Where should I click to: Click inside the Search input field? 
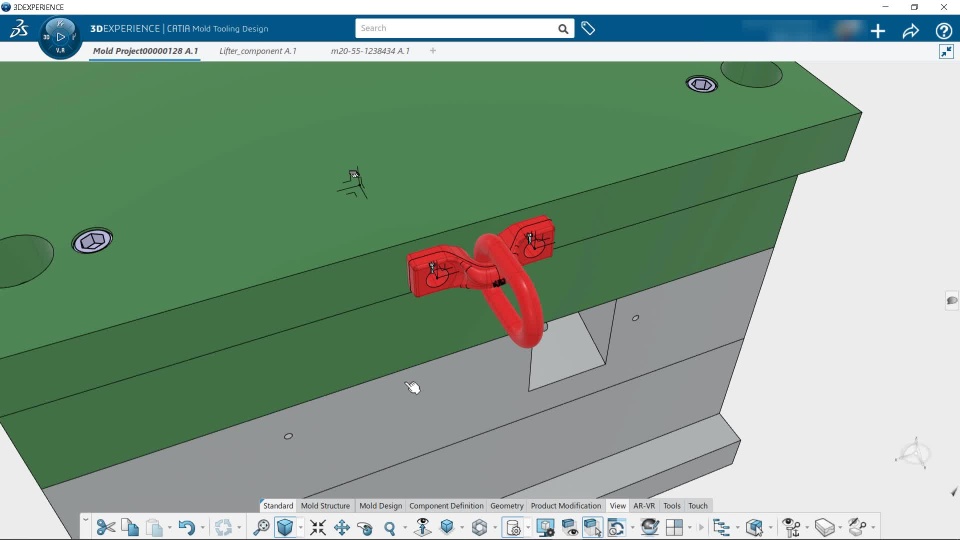point(456,28)
